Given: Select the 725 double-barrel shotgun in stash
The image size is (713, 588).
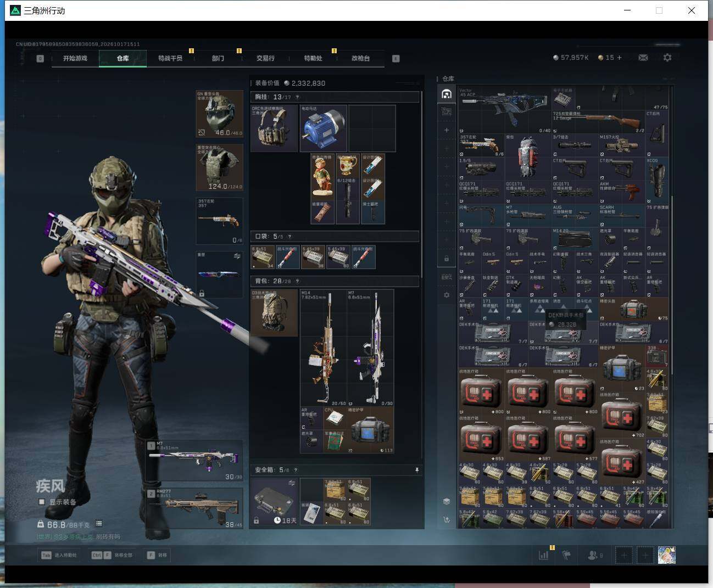Looking at the screenshot, I should pos(598,122).
